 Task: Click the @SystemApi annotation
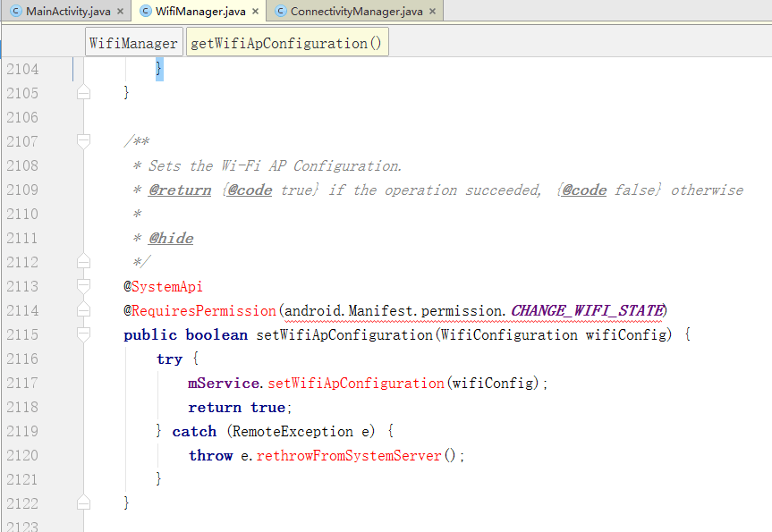click(163, 286)
